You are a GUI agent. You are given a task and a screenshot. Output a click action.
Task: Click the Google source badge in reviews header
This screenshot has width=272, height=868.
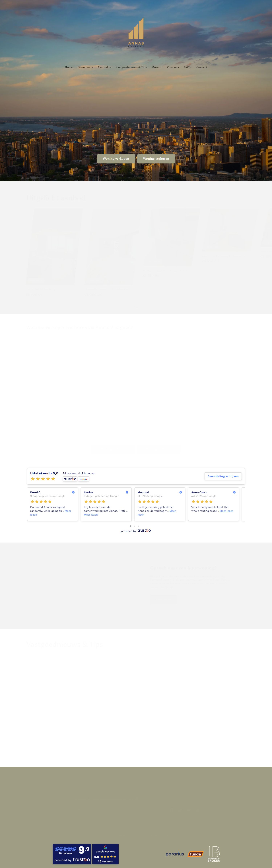coord(84,479)
